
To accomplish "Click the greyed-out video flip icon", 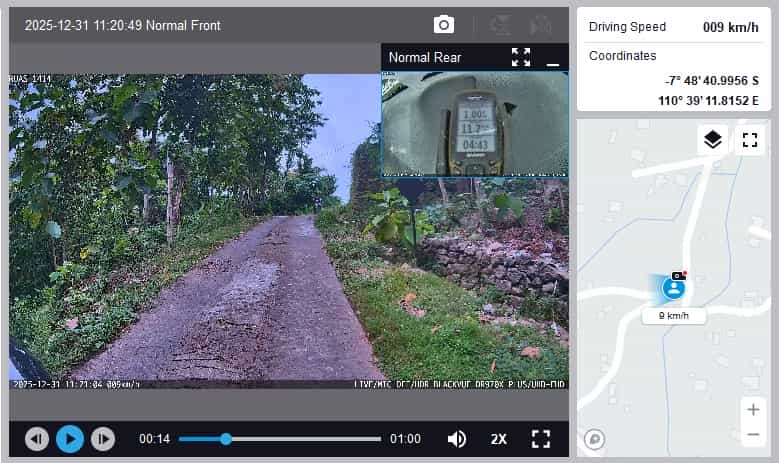I will [502, 25].
